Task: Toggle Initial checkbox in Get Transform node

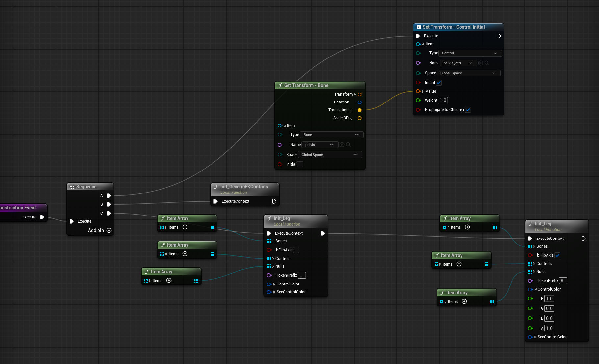Action: pos(300,164)
